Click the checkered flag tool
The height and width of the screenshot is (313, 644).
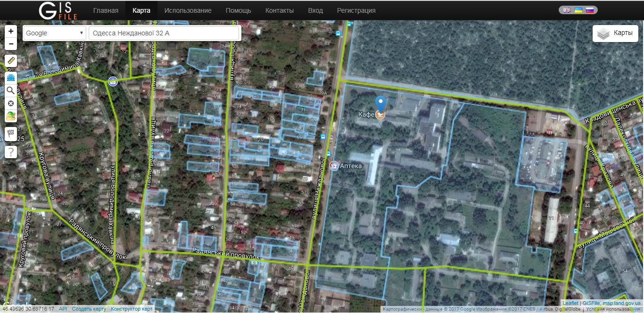[11, 133]
